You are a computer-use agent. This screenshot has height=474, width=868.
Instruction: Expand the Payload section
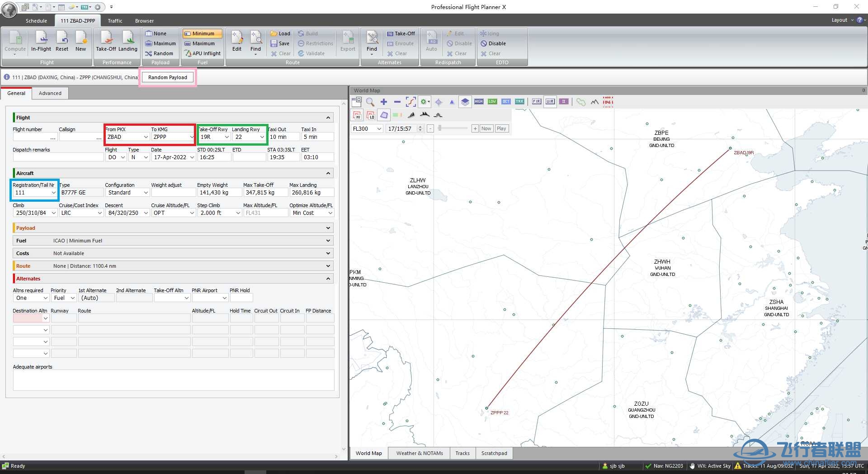point(328,228)
